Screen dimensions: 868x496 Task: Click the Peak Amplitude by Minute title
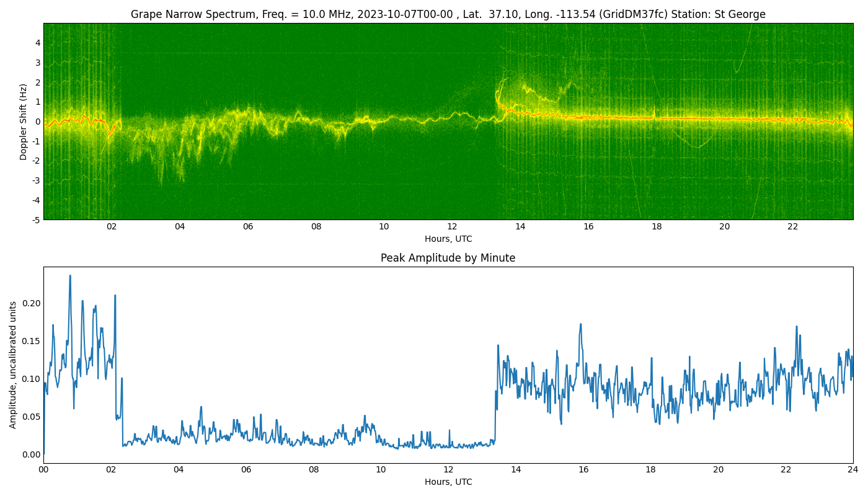448,258
